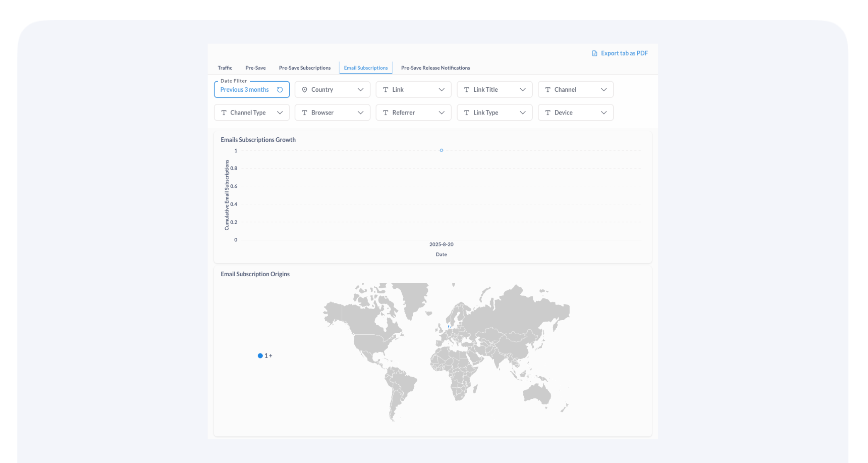
Task: Go to Pre-Save Release Notifications tab
Action: point(435,68)
